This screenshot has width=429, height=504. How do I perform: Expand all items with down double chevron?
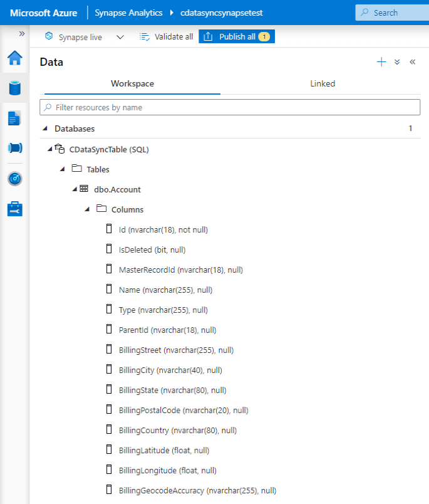[397, 62]
